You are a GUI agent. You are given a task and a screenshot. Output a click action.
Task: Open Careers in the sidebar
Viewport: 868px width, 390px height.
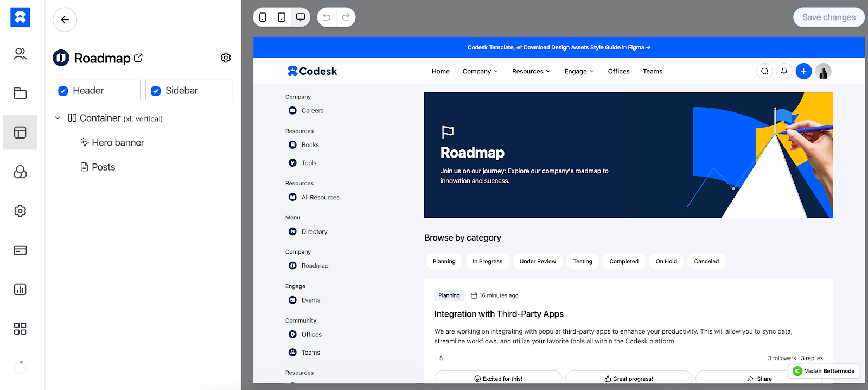tap(306, 110)
